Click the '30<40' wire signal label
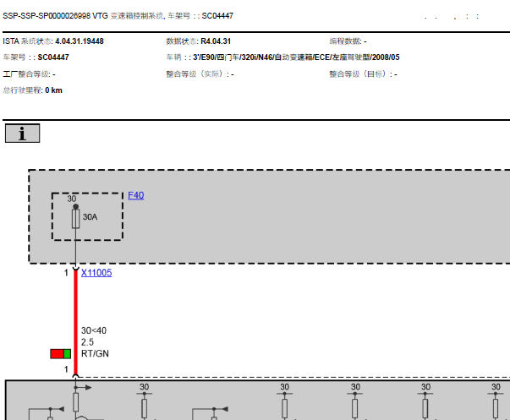This screenshot has height=420, width=510. 94,330
